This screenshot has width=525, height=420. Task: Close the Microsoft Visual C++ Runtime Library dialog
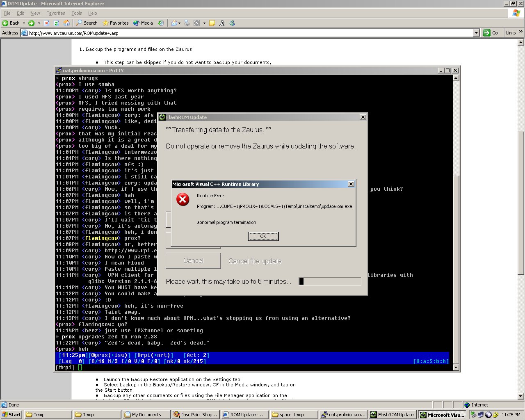(351, 184)
